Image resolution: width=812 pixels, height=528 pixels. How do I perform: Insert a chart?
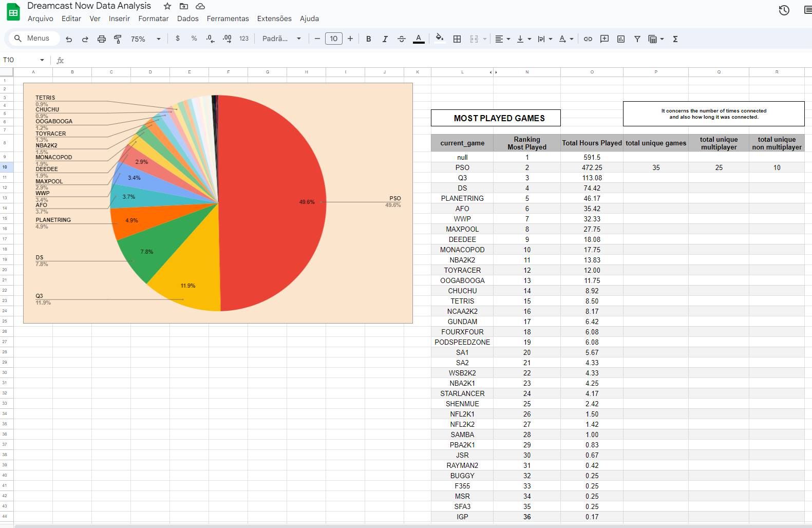(621, 39)
